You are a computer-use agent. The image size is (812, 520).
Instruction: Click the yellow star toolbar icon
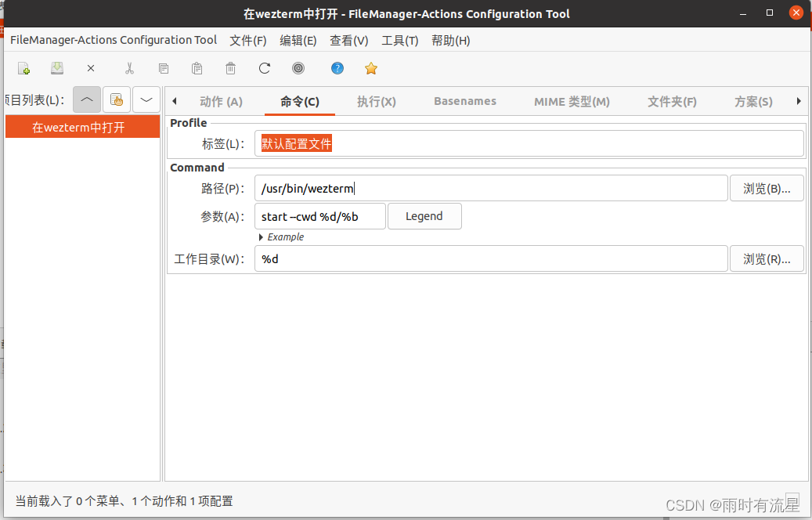pyautogui.click(x=370, y=68)
